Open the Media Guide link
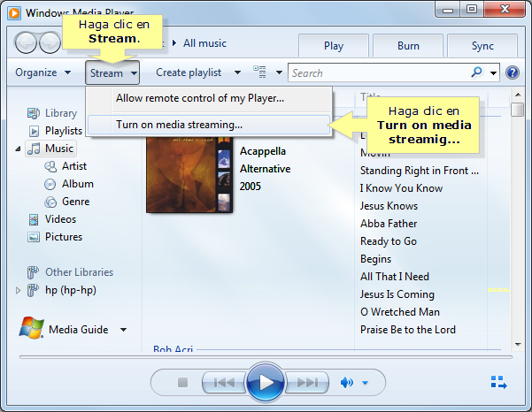This screenshot has height=412, width=532. [79, 330]
